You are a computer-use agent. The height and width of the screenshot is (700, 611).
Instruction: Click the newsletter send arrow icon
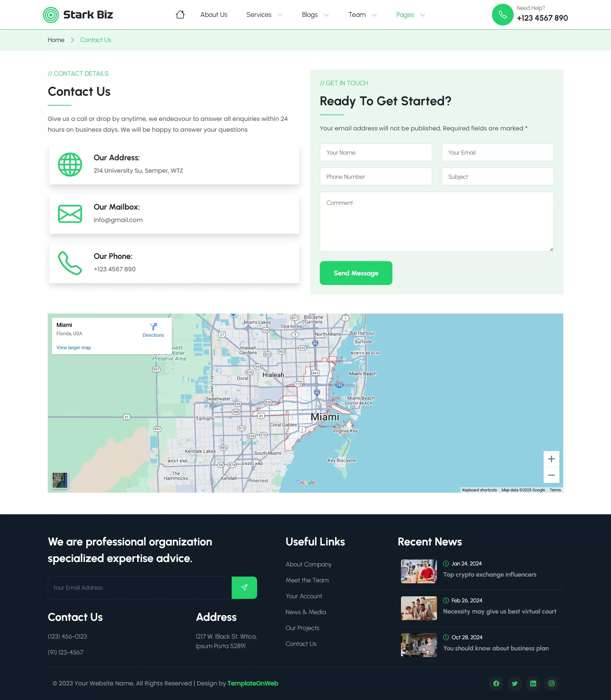point(244,587)
